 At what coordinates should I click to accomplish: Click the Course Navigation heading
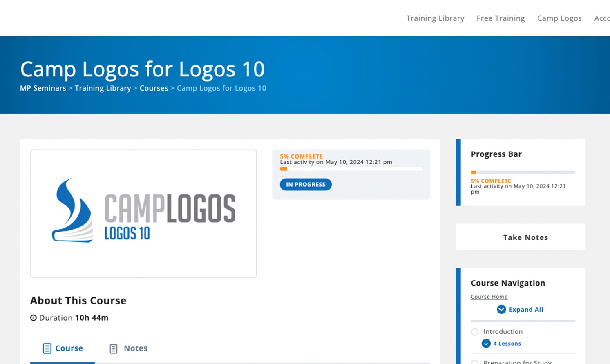[508, 283]
